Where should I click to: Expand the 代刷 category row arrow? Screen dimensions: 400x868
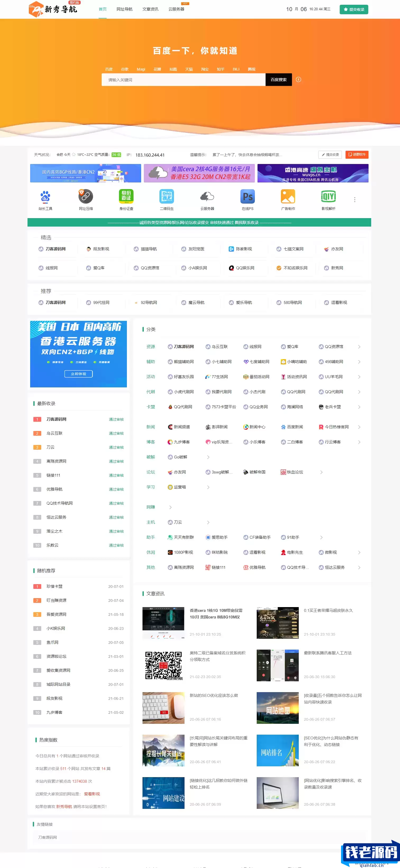point(359,392)
